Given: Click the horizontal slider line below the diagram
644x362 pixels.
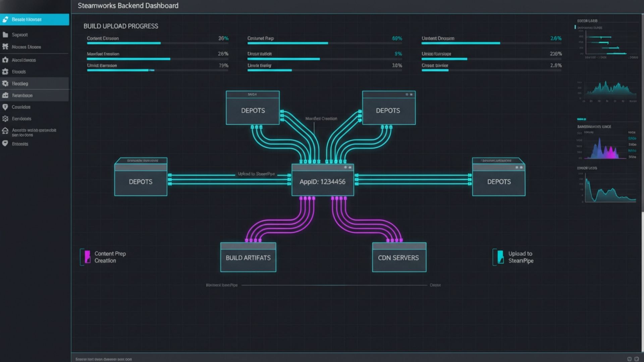Looking at the screenshot, I should (x=334, y=285).
